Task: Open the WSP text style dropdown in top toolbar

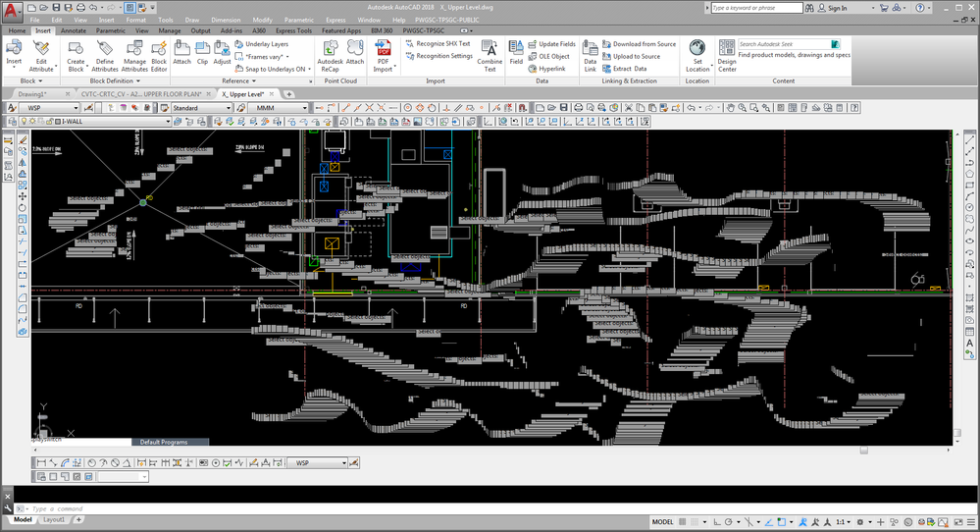Action: (76, 108)
